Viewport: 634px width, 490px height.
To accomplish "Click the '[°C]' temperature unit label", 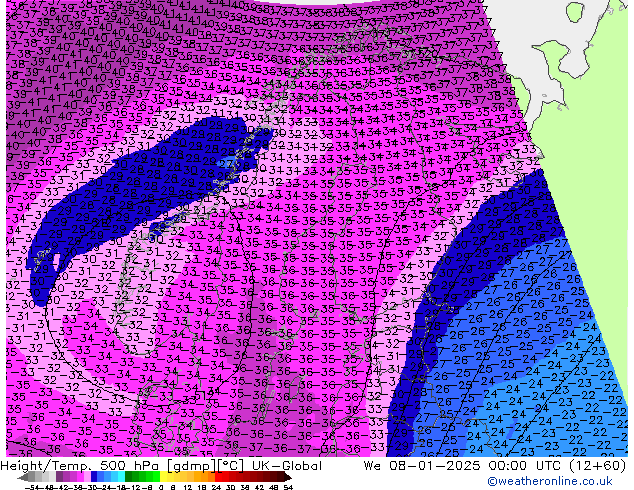I will [x=230, y=466].
